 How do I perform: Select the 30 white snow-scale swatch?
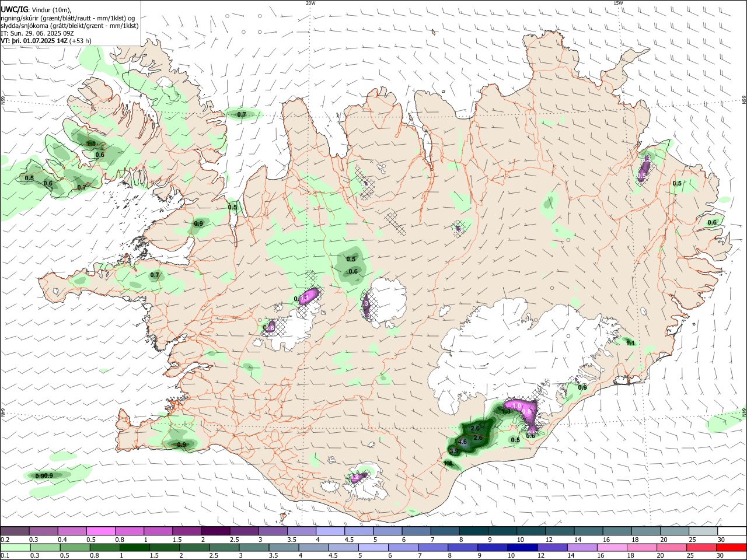(732, 531)
